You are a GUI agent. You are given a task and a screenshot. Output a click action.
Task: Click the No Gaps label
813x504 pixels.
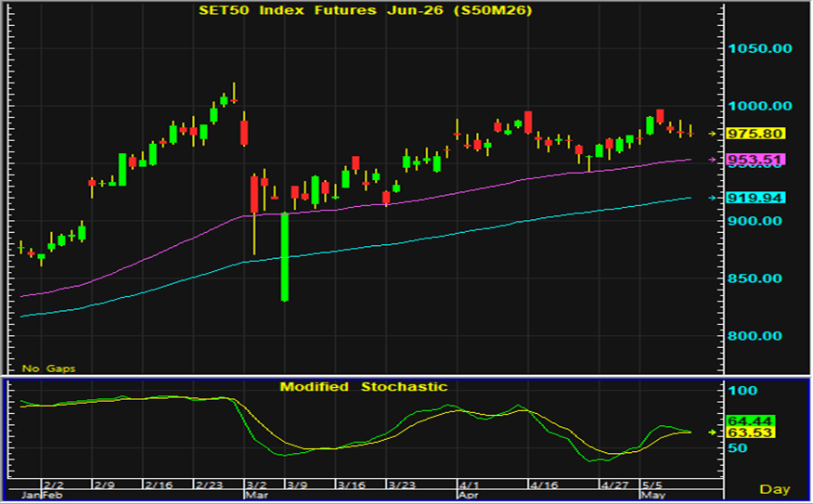[x=49, y=368]
